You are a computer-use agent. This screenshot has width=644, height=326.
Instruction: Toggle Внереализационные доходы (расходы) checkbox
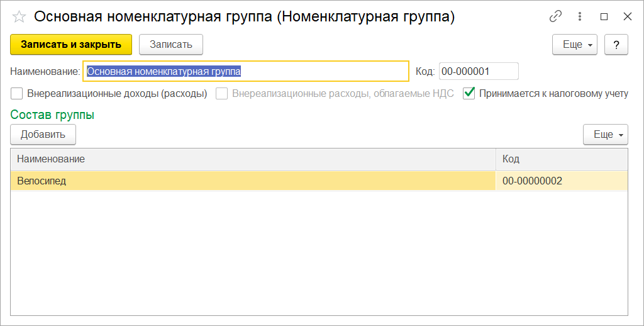tap(17, 94)
